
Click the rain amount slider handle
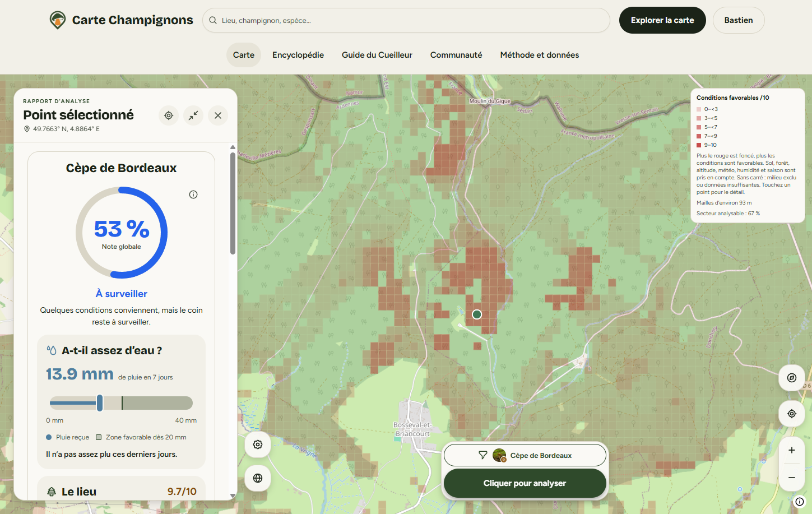100,403
